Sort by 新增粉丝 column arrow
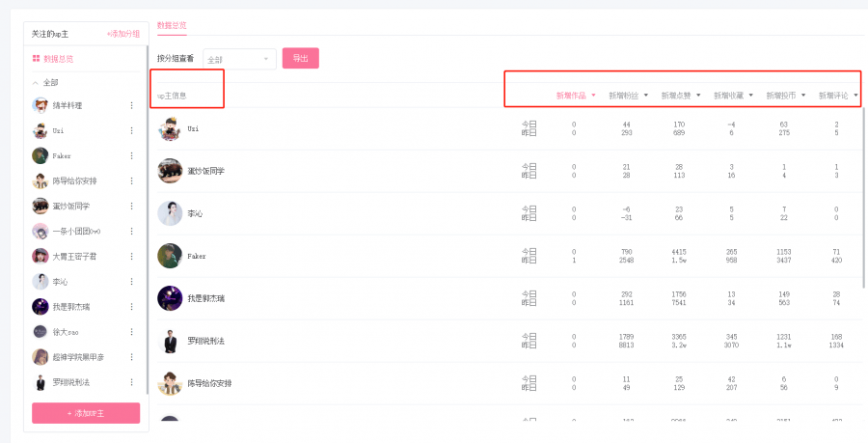 click(646, 96)
